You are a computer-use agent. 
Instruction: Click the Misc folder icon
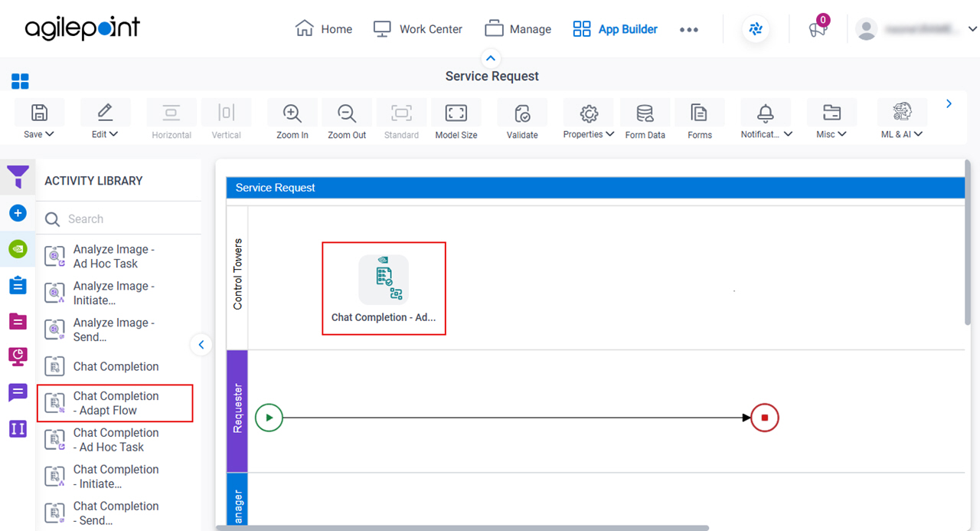(831, 113)
